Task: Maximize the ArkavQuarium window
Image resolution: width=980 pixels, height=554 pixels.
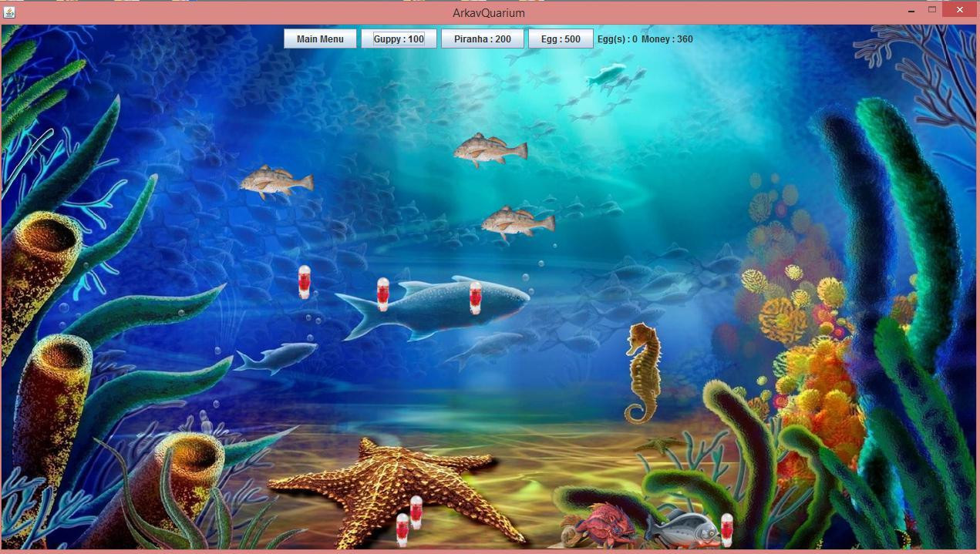Action: [x=931, y=10]
